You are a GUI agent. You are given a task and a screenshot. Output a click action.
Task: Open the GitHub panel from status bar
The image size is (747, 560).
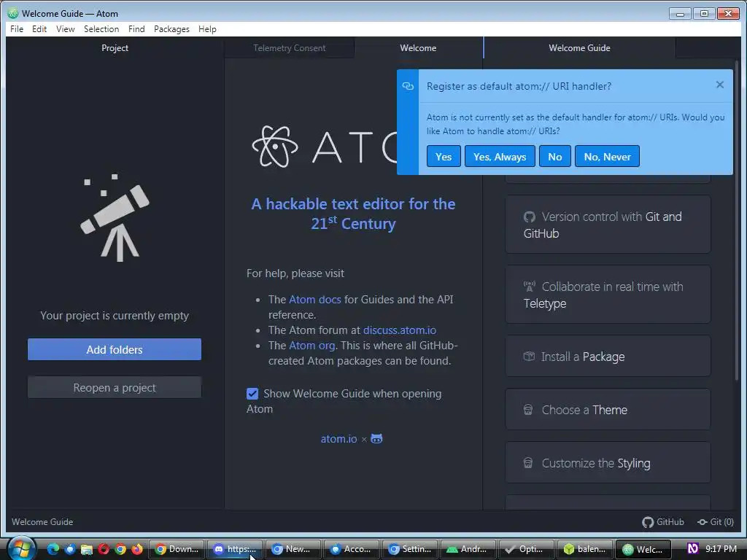click(662, 522)
